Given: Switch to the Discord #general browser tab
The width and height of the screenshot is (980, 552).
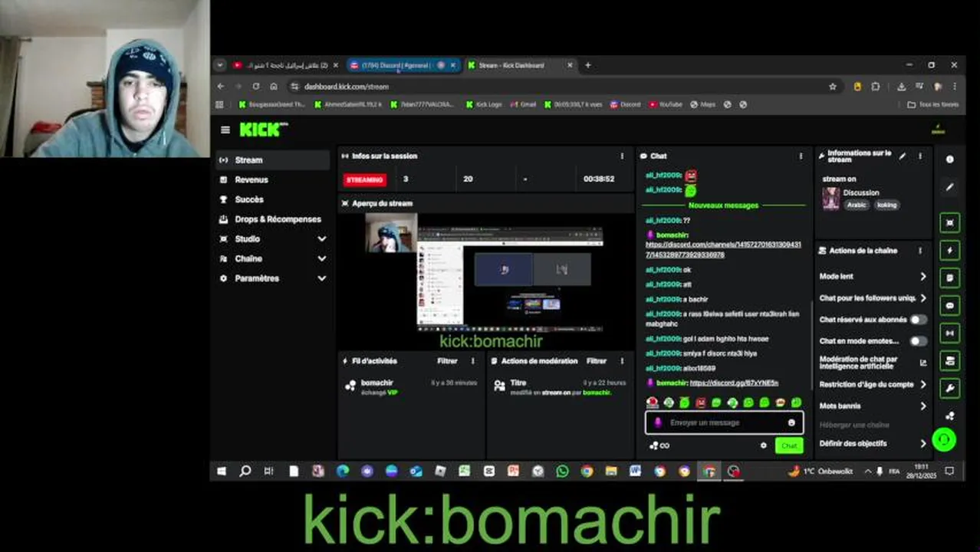Looking at the screenshot, I should (402, 65).
